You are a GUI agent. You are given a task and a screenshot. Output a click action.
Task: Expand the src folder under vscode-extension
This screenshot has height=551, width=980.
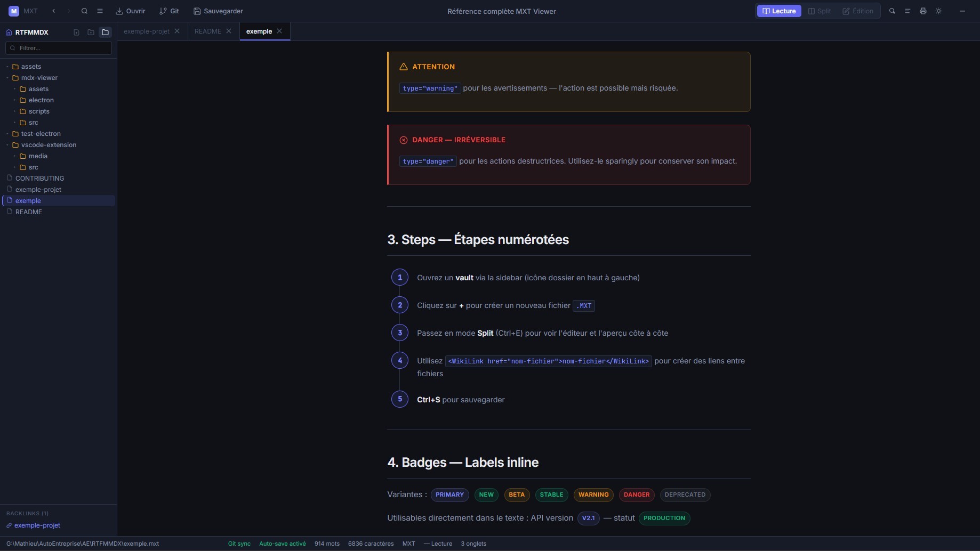click(x=59, y=167)
